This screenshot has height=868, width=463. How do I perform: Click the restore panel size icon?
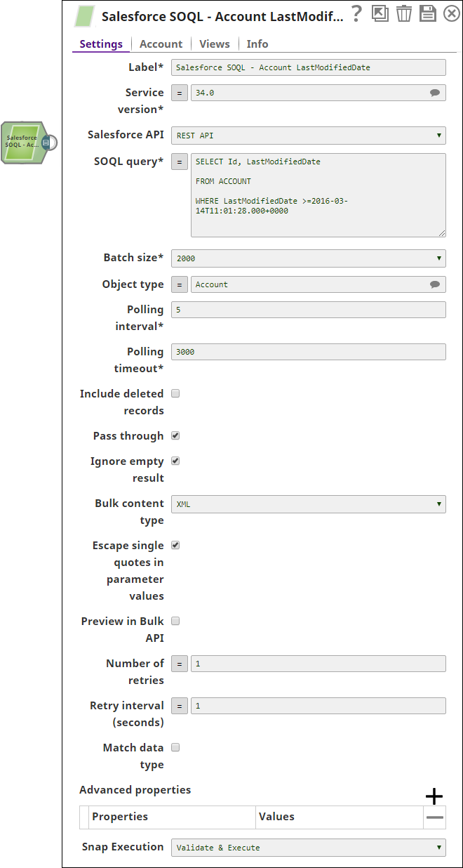(380, 13)
